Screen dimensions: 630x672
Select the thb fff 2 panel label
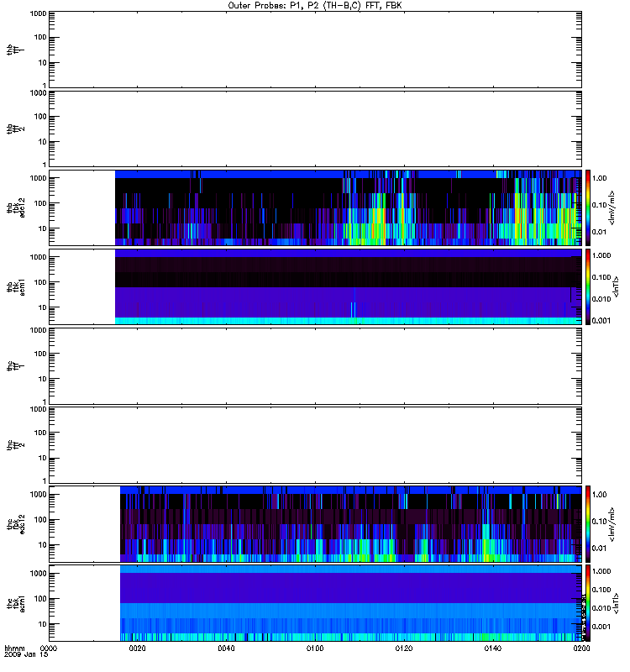(15, 129)
